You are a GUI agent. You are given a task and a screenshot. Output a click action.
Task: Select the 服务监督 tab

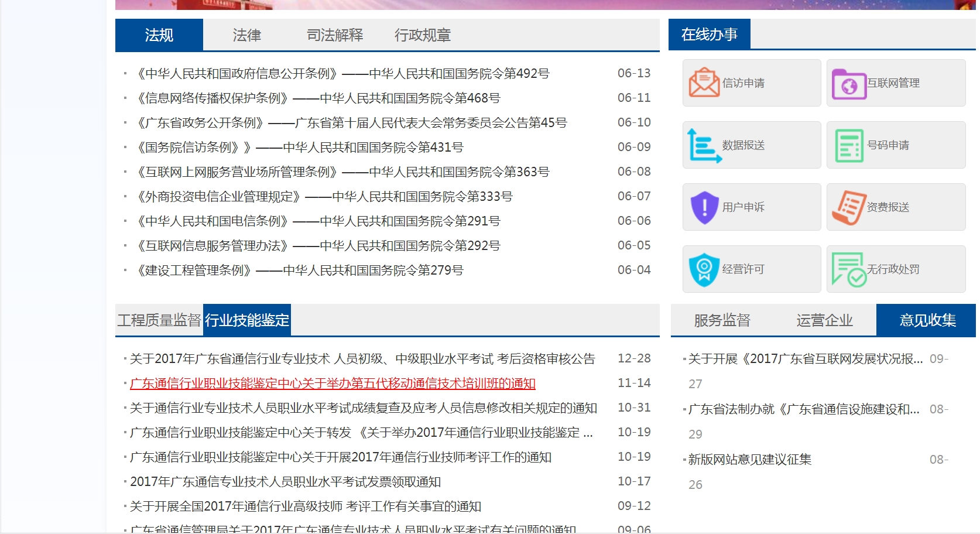tap(722, 320)
